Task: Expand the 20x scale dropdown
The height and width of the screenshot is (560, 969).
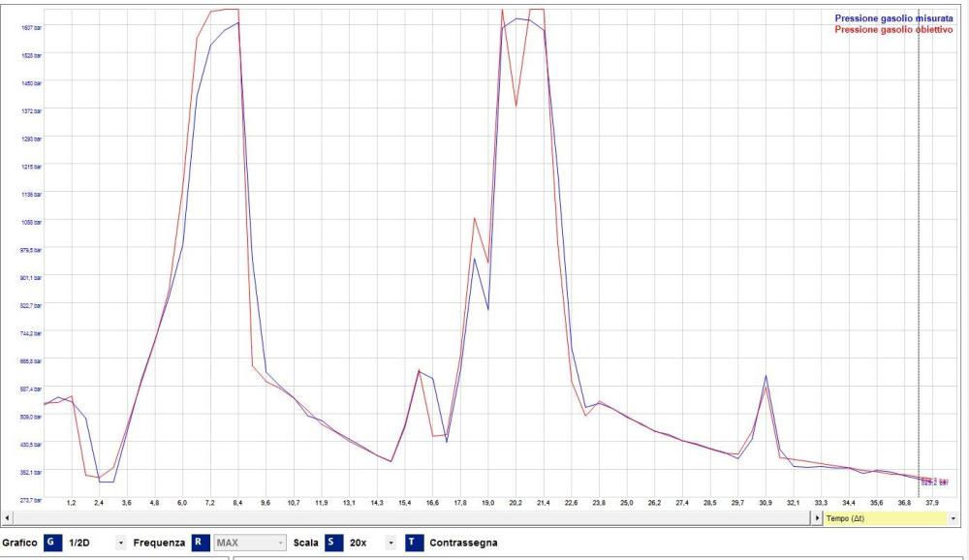Action: click(x=392, y=543)
